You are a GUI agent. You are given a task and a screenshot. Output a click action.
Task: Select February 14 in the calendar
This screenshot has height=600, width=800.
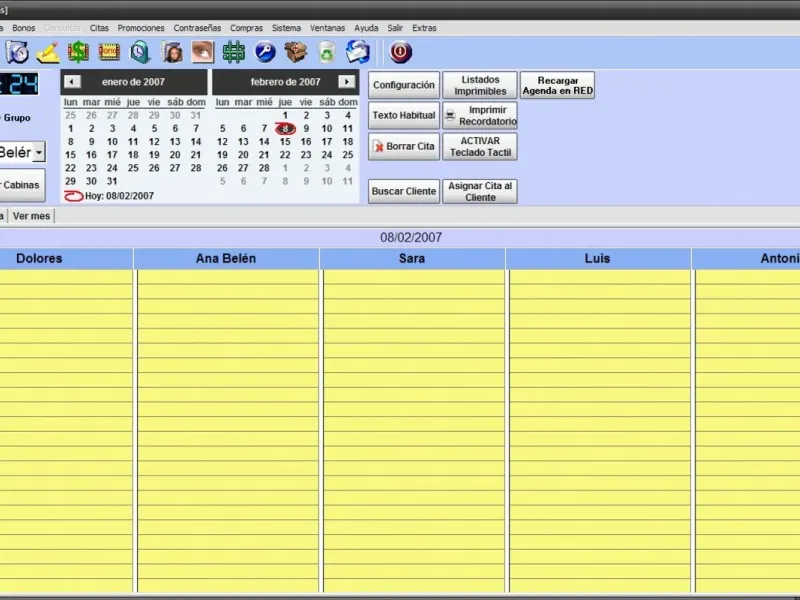(x=264, y=142)
